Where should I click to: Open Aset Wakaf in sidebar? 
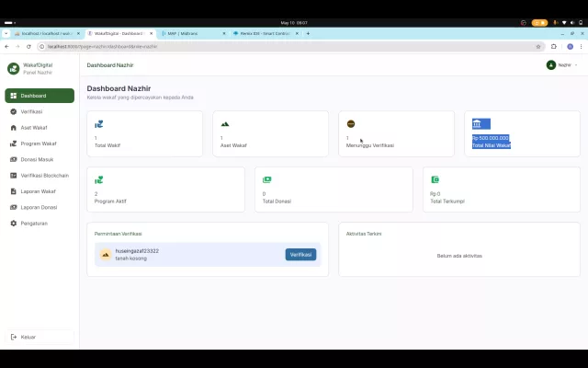point(40,128)
